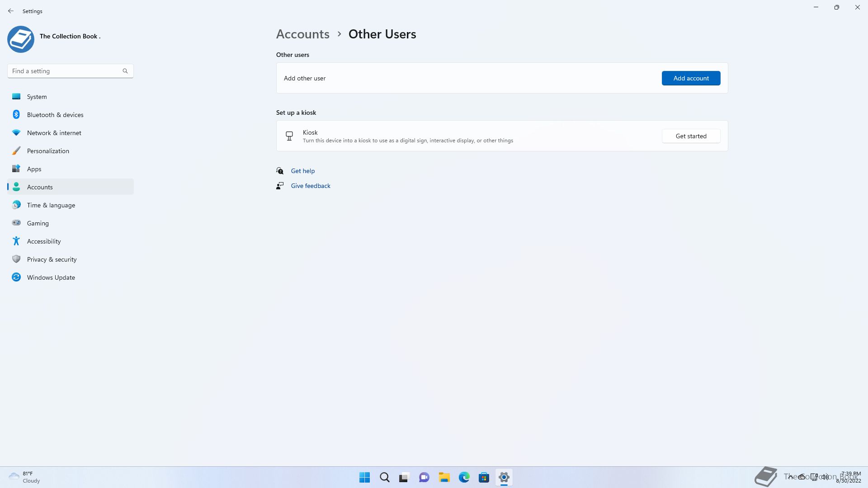868x488 pixels.
Task: Click the Windows Update sync icon
Action: click(x=16, y=277)
